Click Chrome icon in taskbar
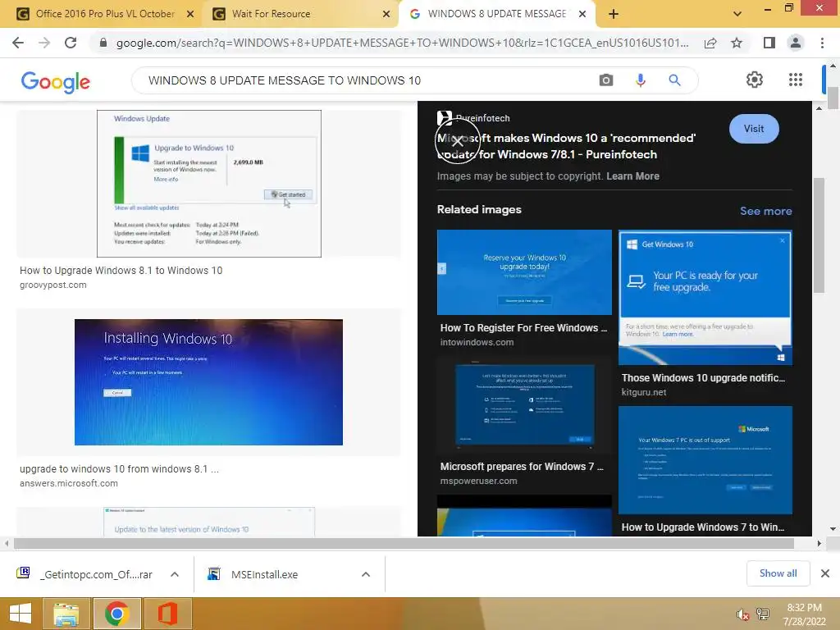 point(116,614)
